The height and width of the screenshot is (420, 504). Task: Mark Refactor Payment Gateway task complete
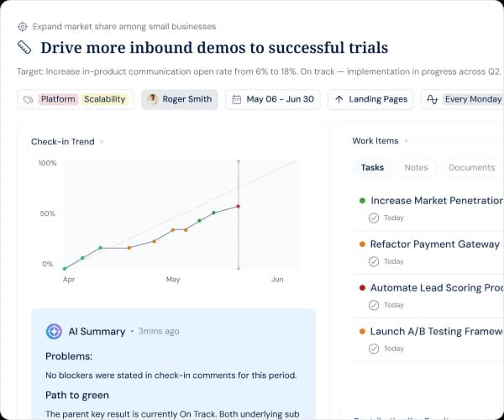point(374,261)
